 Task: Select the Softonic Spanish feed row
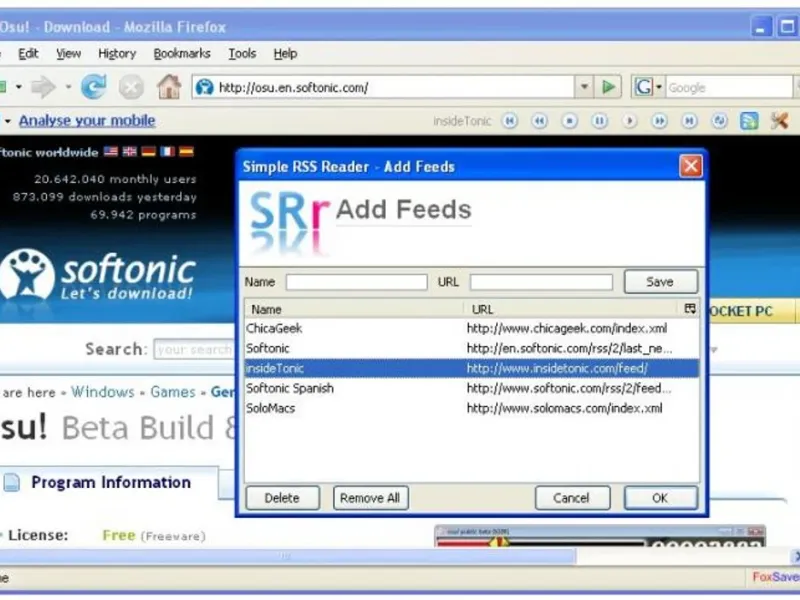[x=471, y=388]
